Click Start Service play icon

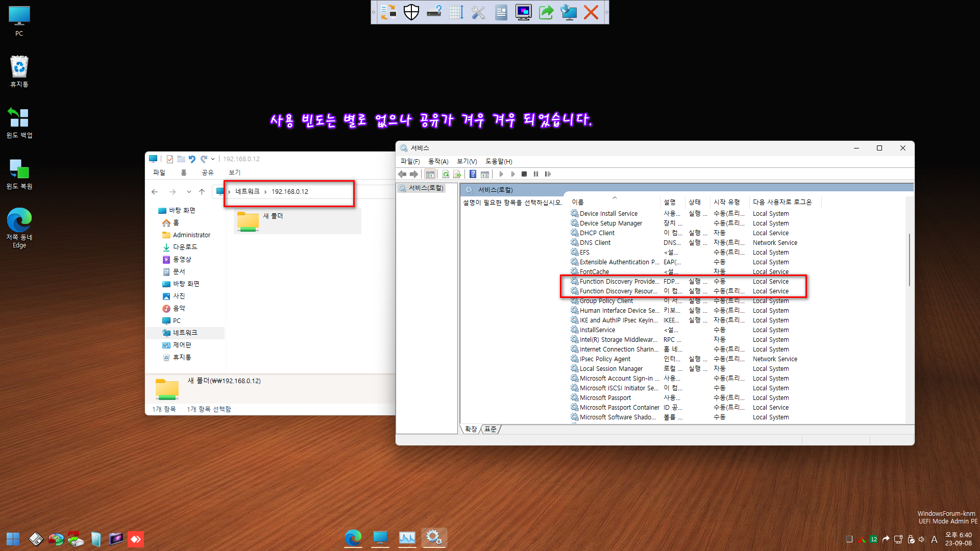[501, 174]
